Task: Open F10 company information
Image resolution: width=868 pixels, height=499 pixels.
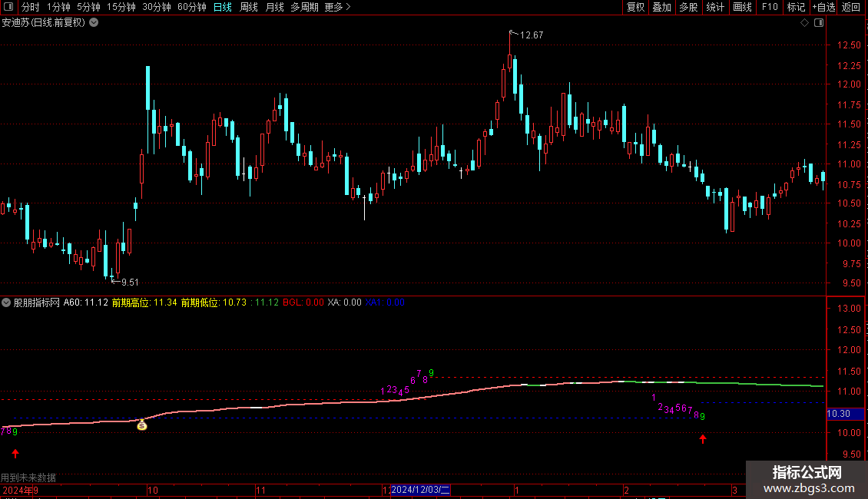Action: [x=770, y=7]
